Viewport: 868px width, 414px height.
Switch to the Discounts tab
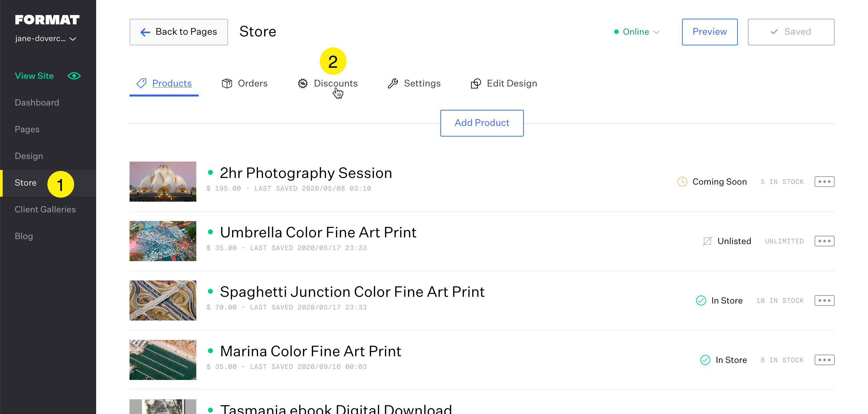328,83
